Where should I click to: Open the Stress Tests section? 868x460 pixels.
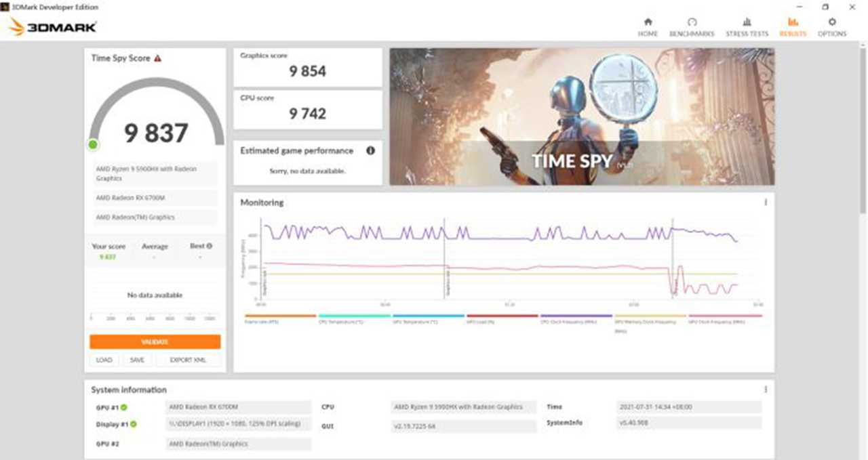[x=747, y=27]
